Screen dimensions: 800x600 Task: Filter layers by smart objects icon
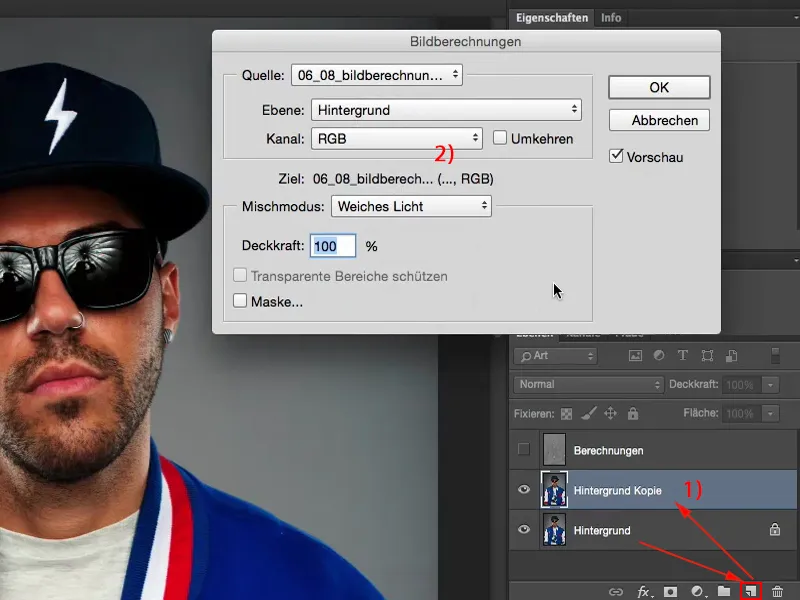(x=732, y=356)
